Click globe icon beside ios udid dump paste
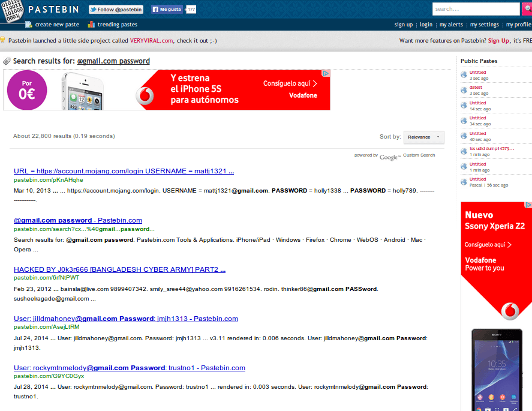This screenshot has height=411, width=532. click(464, 151)
